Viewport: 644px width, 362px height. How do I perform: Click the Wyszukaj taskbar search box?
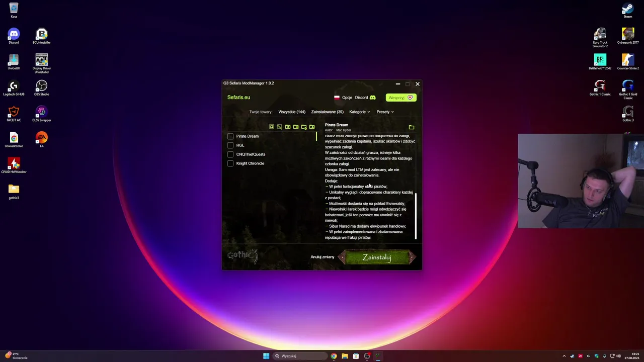point(300,356)
